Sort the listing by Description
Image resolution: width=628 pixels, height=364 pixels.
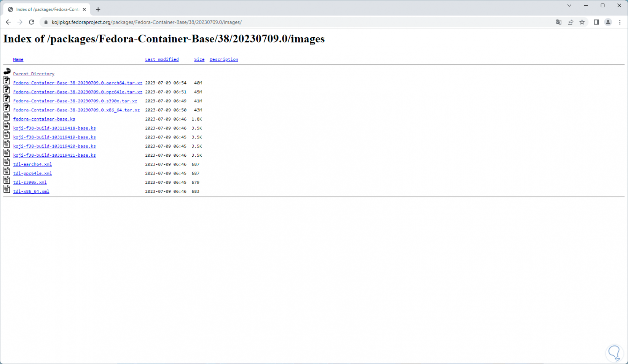point(224,59)
